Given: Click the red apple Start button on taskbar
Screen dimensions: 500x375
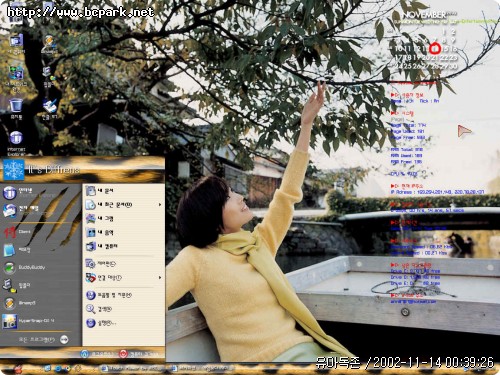Looking at the screenshot, I should tap(18, 369).
